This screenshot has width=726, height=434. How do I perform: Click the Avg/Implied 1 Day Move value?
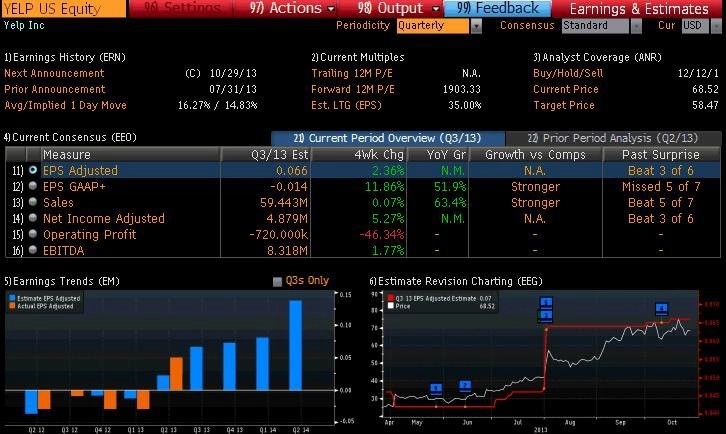click(218, 105)
